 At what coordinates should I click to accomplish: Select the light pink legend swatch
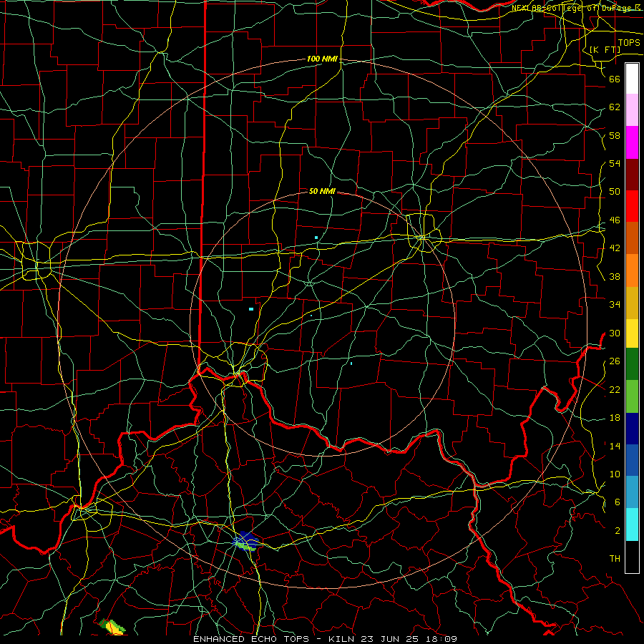(632, 110)
